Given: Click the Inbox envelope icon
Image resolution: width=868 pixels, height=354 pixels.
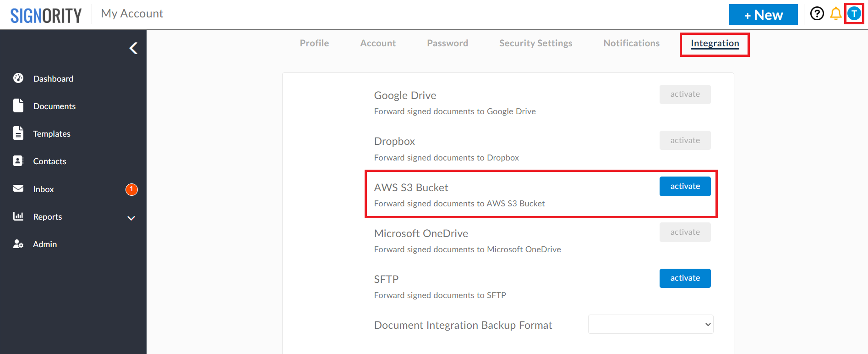Looking at the screenshot, I should tap(18, 188).
